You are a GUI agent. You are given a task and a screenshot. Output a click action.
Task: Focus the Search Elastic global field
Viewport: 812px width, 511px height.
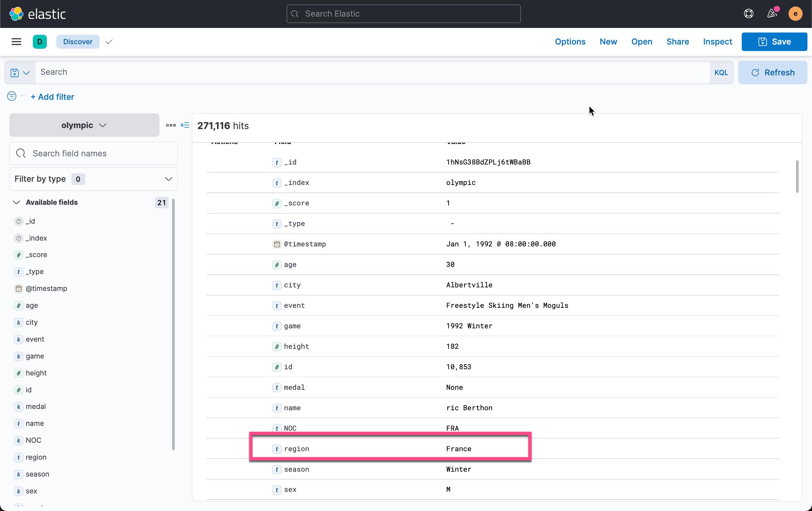click(403, 14)
